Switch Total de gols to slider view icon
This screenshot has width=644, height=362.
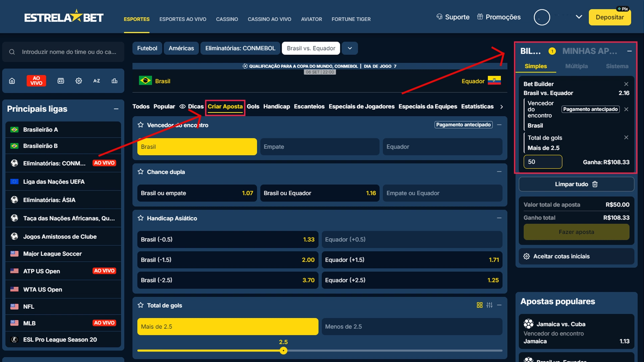point(490,305)
